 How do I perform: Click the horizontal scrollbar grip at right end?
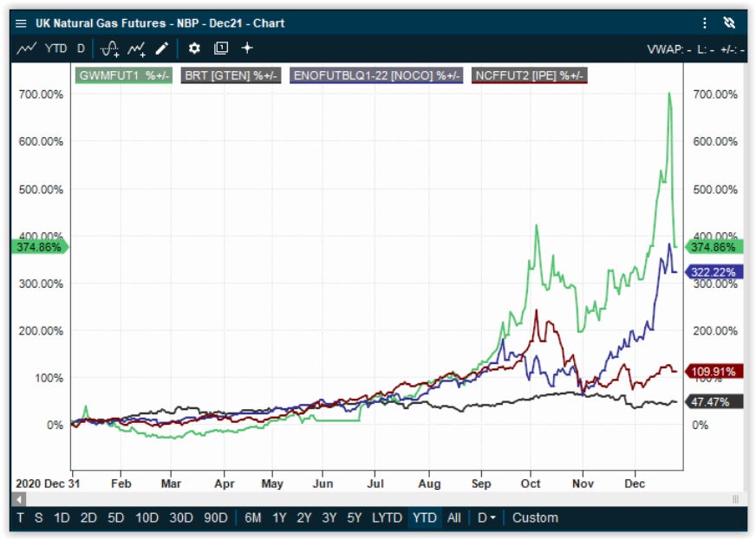click(735, 499)
